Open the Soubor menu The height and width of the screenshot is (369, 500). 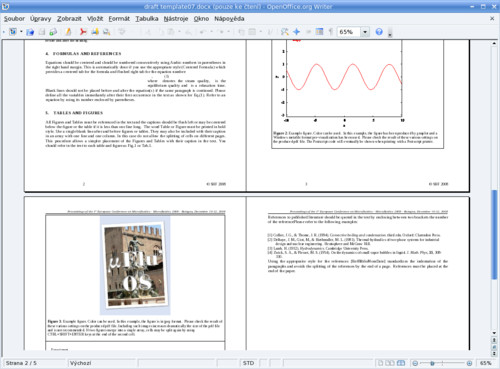click(14, 19)
